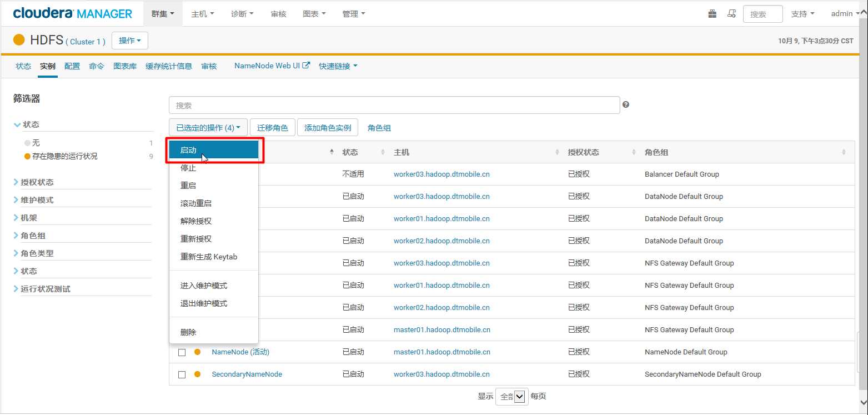Sort by the 状态 column arrows

click(383, 152)
